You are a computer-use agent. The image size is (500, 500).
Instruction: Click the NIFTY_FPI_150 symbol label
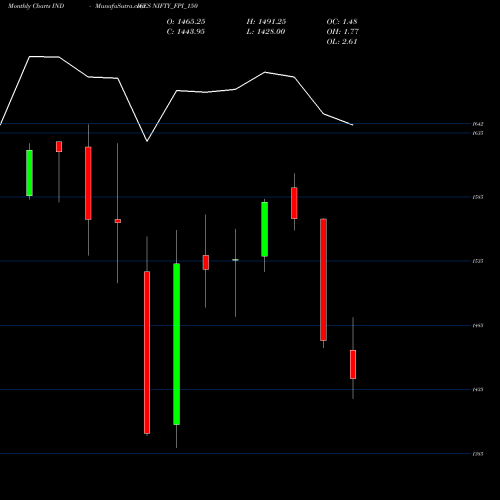click(x=175, y=6)
